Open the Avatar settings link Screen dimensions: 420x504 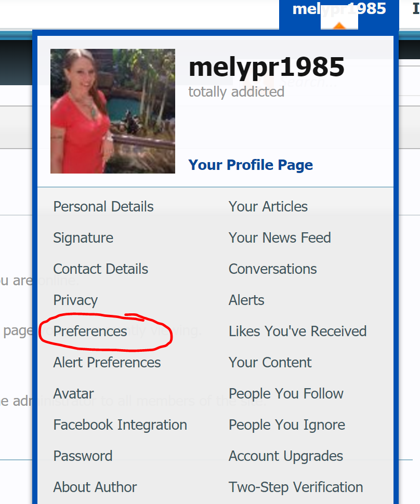tap(74, 394)
